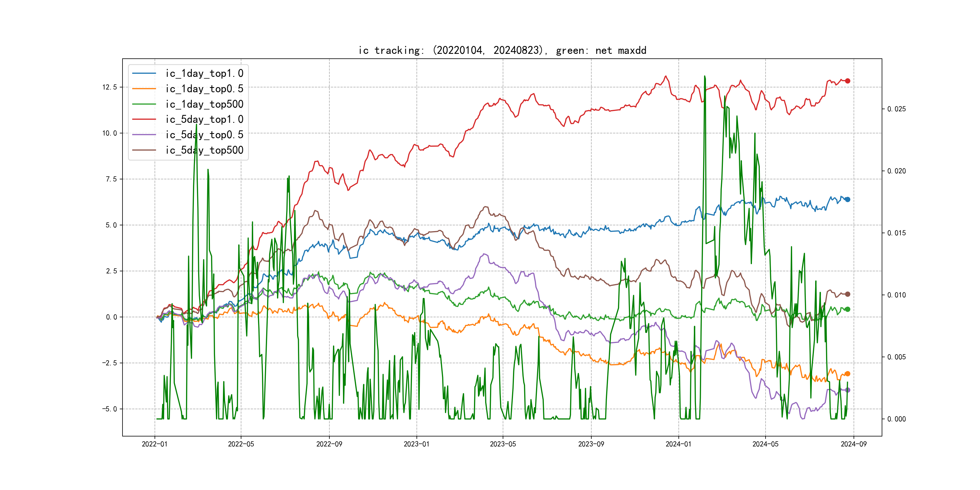Click the purple legend line swatch
980x490 pixels.
tap(144, 135)
